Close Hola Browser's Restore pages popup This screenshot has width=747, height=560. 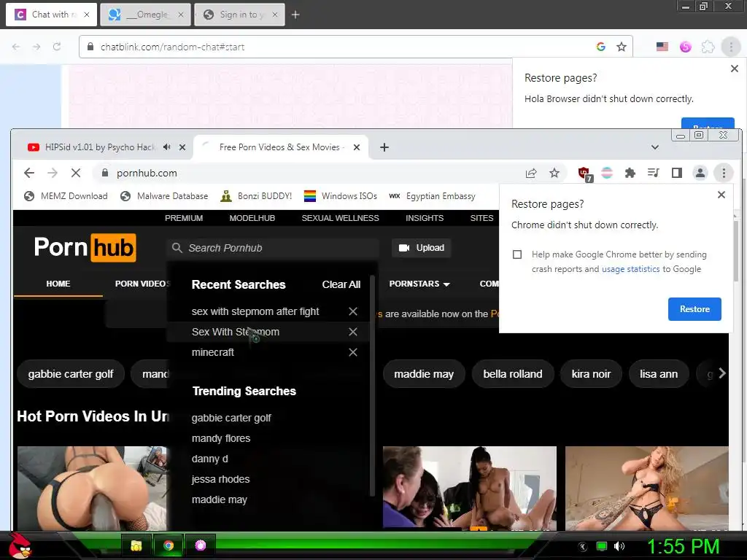pyautogui.click(x=734, y=69)
